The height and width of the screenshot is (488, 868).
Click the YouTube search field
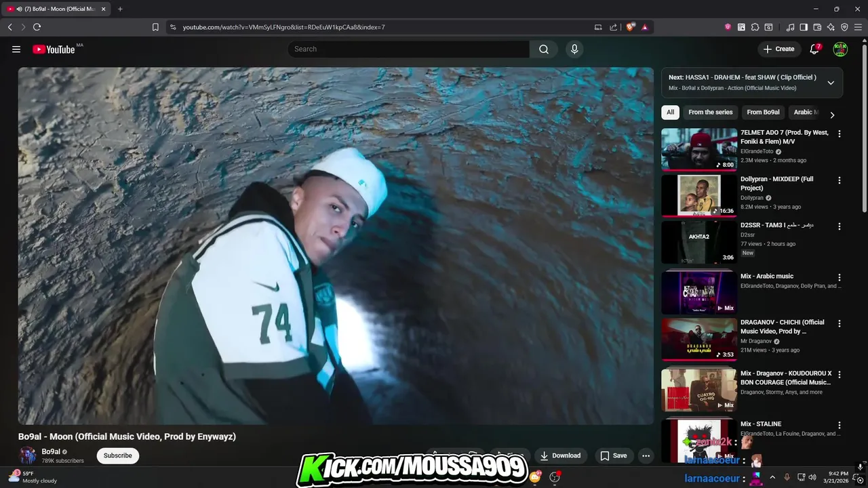(409, 49)
